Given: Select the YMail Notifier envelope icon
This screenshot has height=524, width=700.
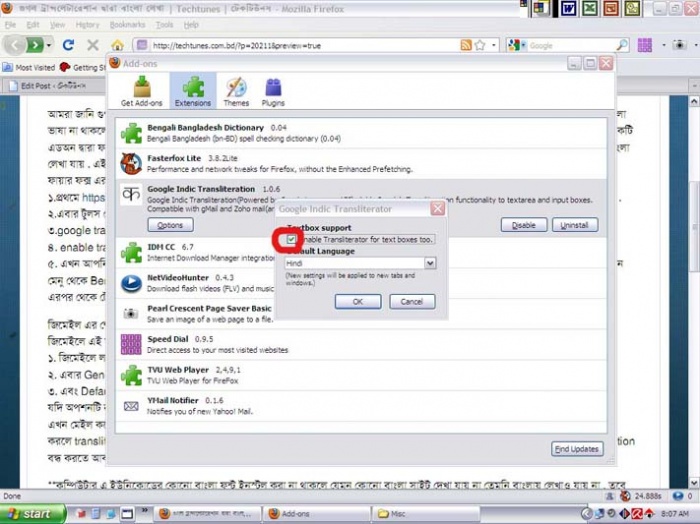Looking at the screenshot, I should pyautogui.click(x=131, y=406).
